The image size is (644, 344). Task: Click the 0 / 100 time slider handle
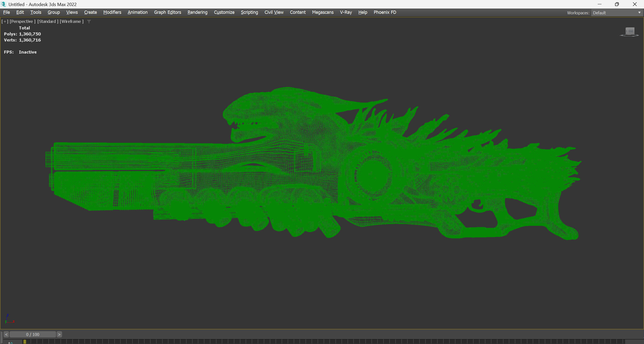pos(33,334)
